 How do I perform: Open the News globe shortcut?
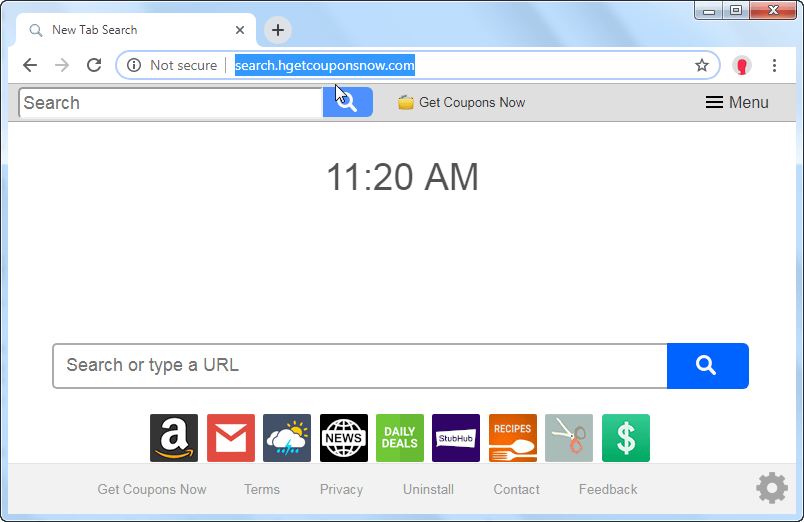point(343,438)
